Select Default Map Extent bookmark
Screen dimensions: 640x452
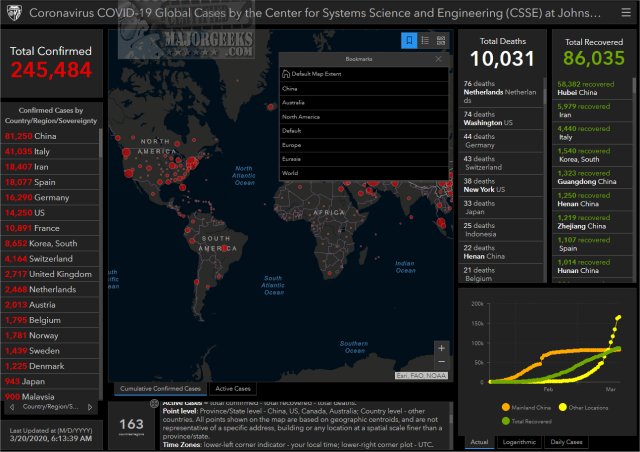click(x=364, y=74)
